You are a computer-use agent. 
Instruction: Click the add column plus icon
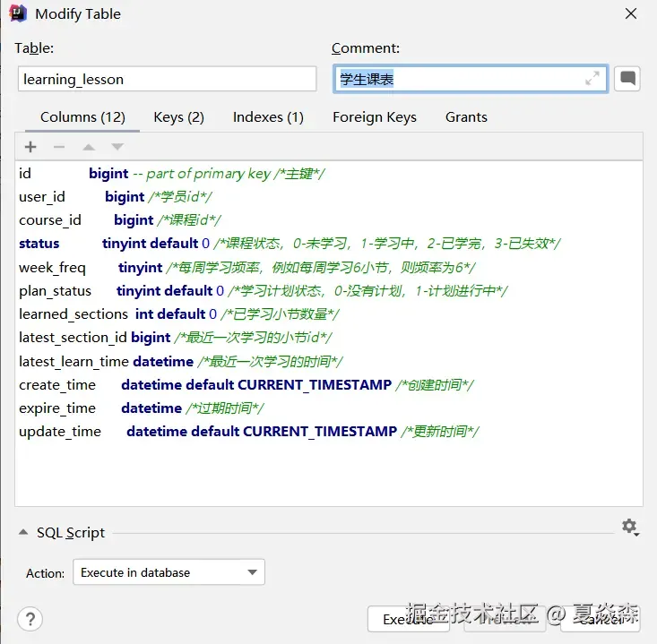pyautogui.click(x=30, y=147)
